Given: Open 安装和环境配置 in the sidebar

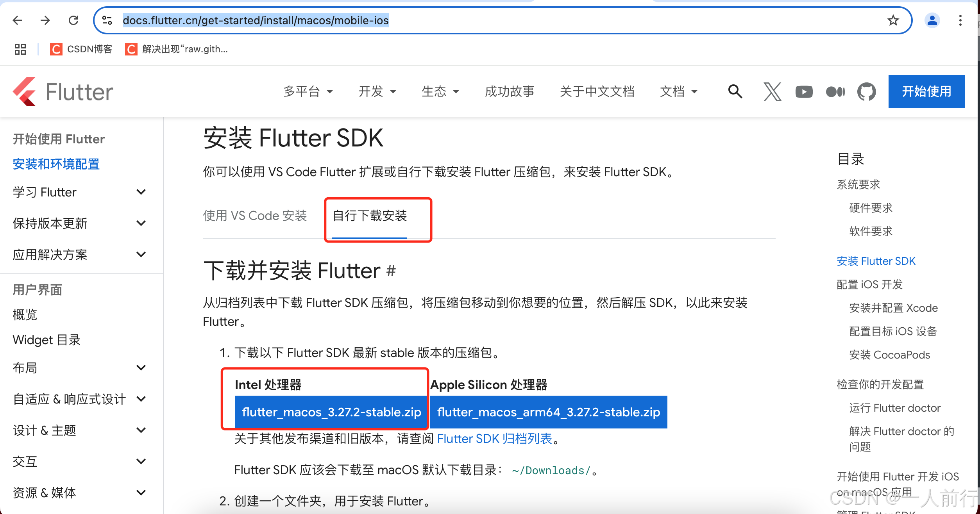Looking at the screenshot, I should 56,164.
